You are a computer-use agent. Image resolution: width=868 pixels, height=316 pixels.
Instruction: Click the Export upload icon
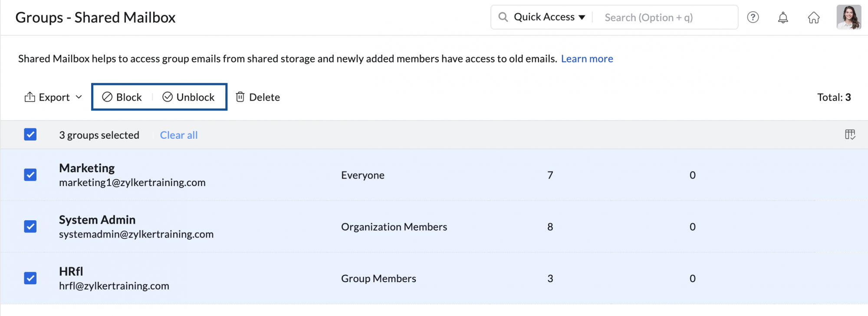point(30,97)
